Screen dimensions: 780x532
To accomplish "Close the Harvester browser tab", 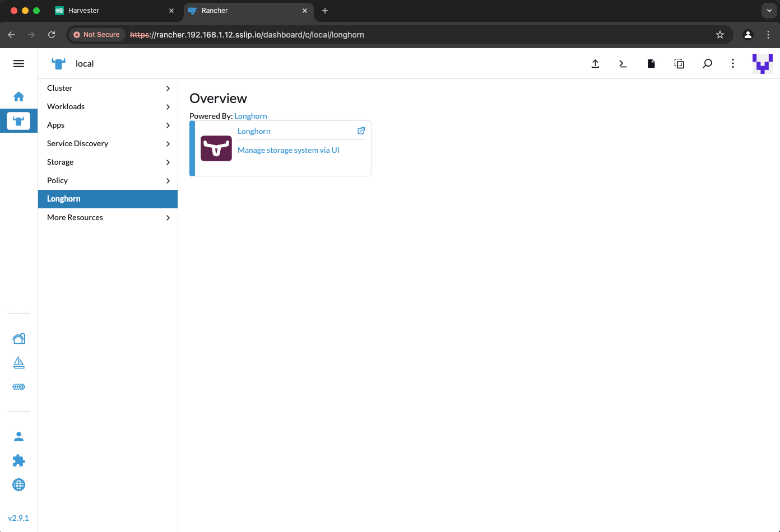I will 171,11.
